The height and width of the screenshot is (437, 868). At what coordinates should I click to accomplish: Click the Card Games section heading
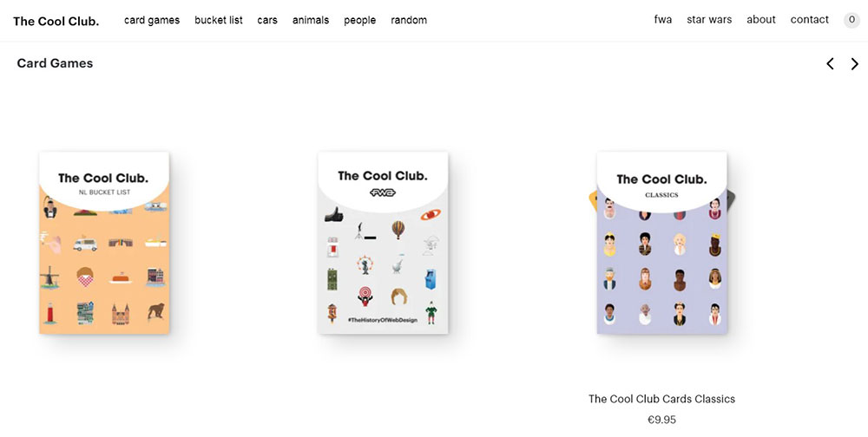pyautogui.click(x=55, y=63)
